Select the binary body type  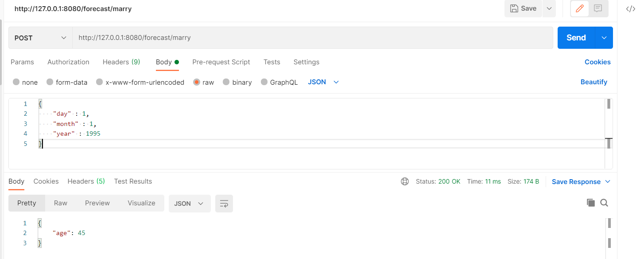(237, 82)
